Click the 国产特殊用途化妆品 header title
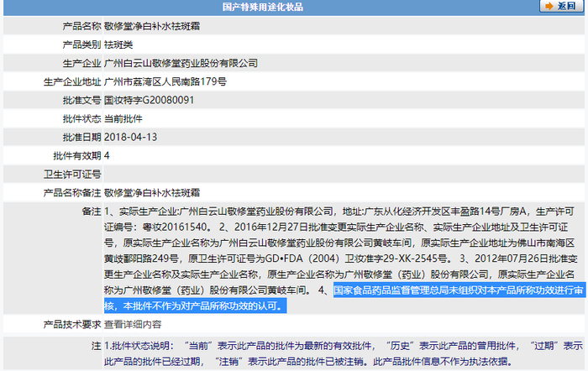This screenshot has height=371, width=588. (262, 7)
